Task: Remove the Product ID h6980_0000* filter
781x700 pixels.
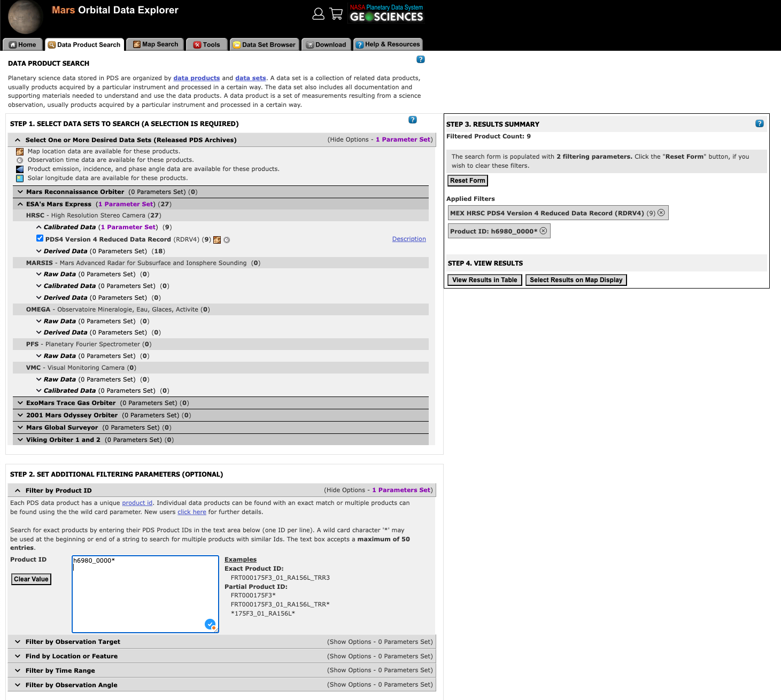Action: pos(543,231)
